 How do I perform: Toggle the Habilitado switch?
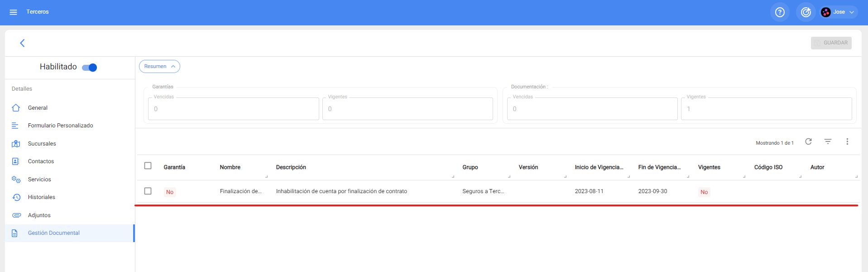(x=90, y=68)
